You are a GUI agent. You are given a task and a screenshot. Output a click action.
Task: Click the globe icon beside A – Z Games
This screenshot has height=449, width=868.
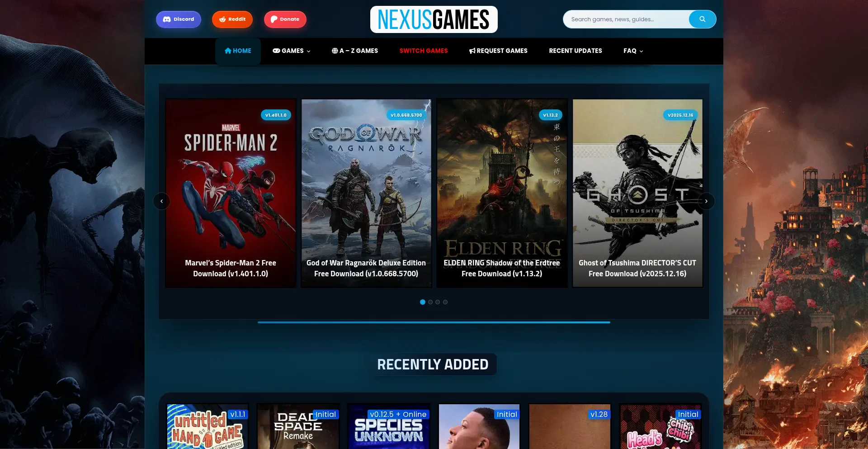(x=335, y=51)
